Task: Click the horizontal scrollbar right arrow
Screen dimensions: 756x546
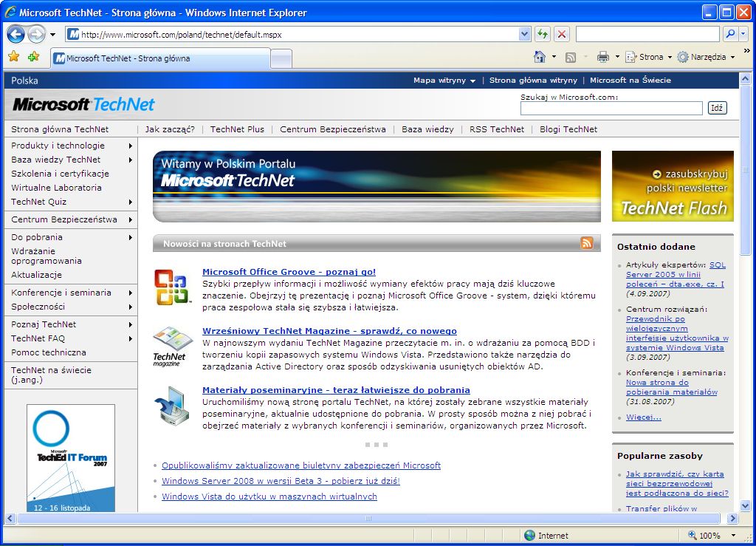Action: (733, 519)
